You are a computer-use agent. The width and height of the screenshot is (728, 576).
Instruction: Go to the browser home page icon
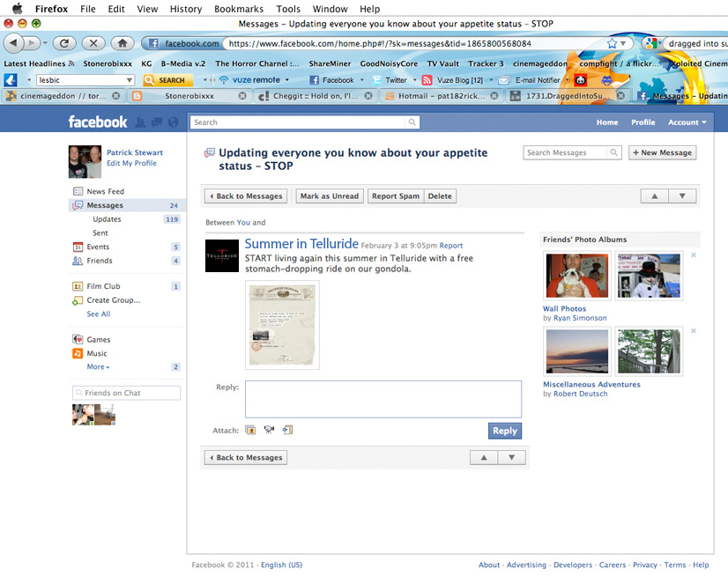click(x=123, y=43)
